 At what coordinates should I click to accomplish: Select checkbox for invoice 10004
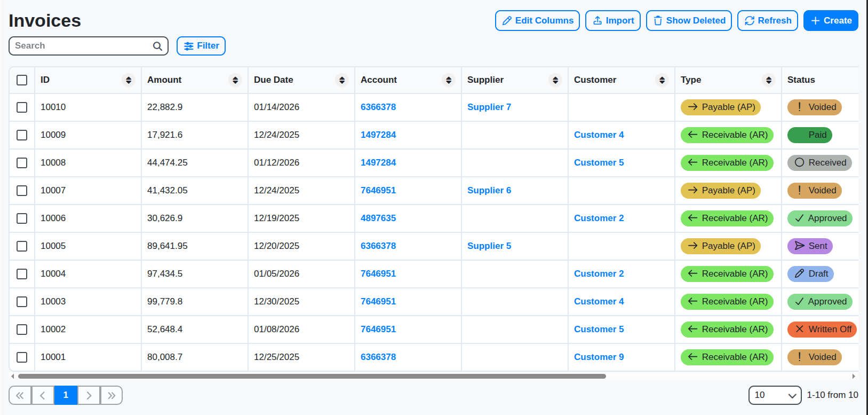pyautogui.click(x=22, y=274)
